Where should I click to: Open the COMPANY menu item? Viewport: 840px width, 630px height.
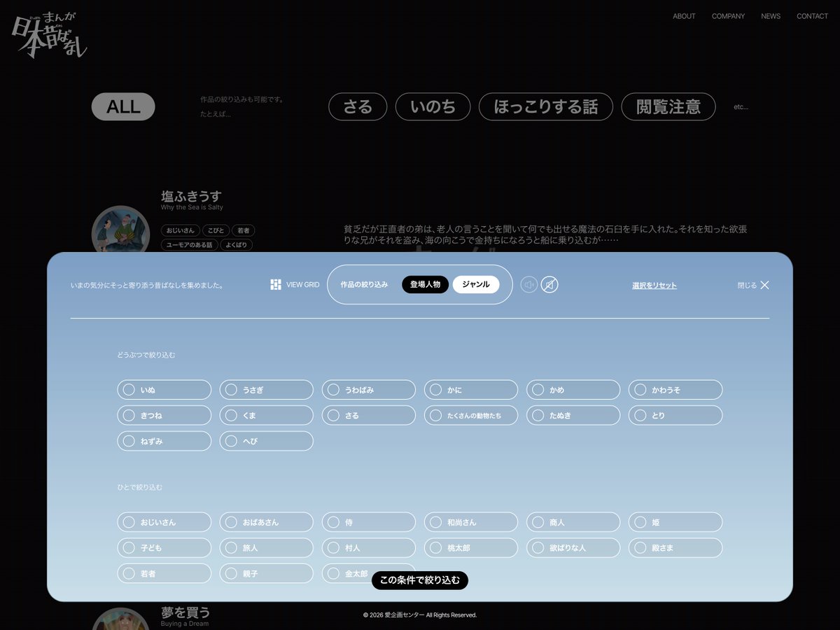(x=728, y=16)
